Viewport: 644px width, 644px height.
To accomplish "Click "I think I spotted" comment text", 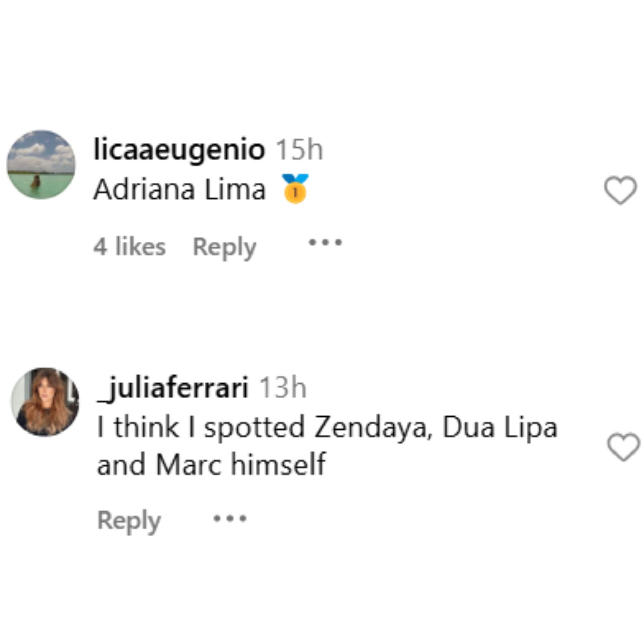I will coord(201,428).
